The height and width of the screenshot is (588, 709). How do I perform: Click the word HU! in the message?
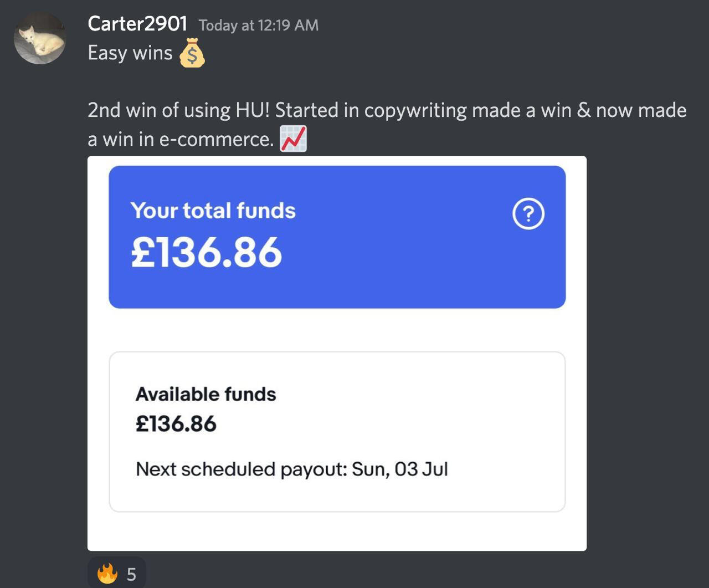coord(253,110)
